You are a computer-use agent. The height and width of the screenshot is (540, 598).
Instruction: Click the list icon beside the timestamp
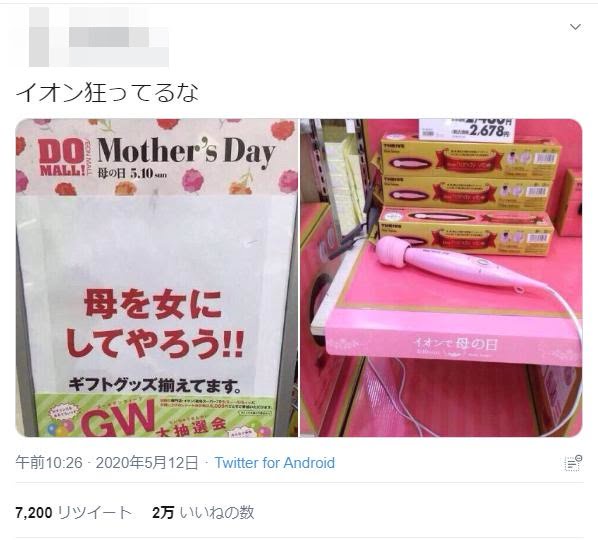click(573, 463)
